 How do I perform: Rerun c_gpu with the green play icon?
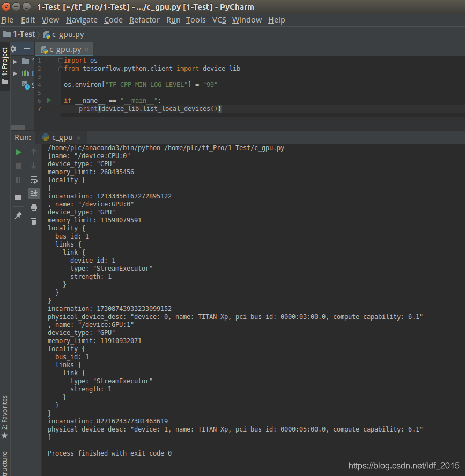click(x=18, y=152)
